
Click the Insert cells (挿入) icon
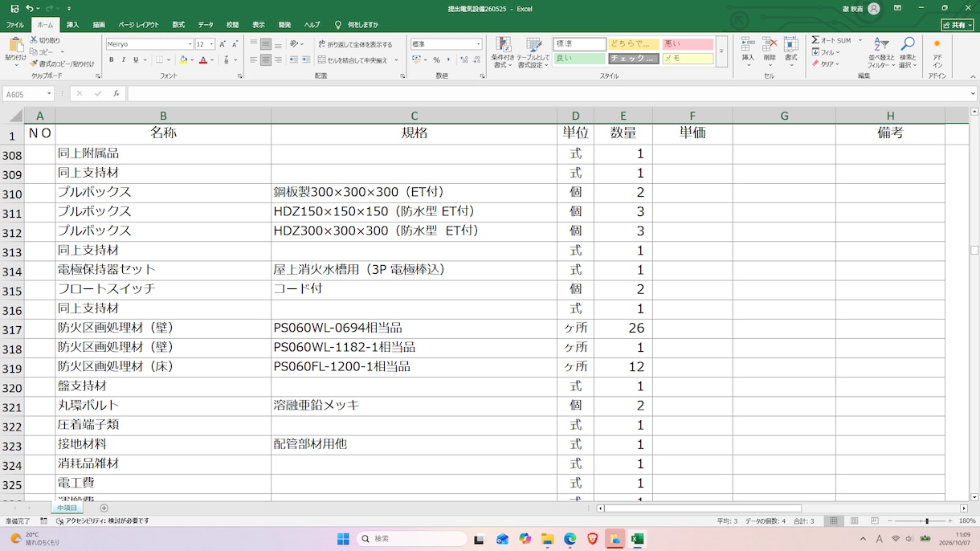pos(748,45)
